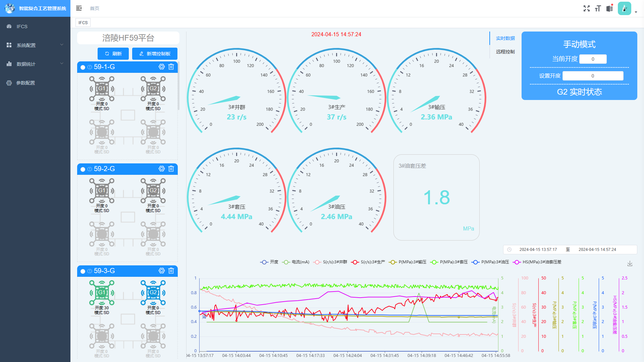The height and width of the screenshot is (362, 644).
Task: Open IFCS sidebar menu item
Action: (x=35, y=27)
